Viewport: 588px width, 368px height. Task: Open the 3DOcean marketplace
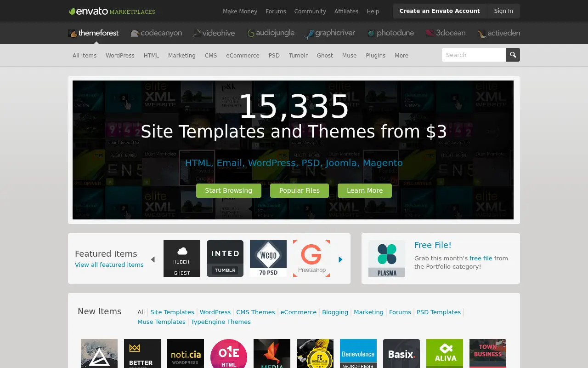[x=446, y=33]
